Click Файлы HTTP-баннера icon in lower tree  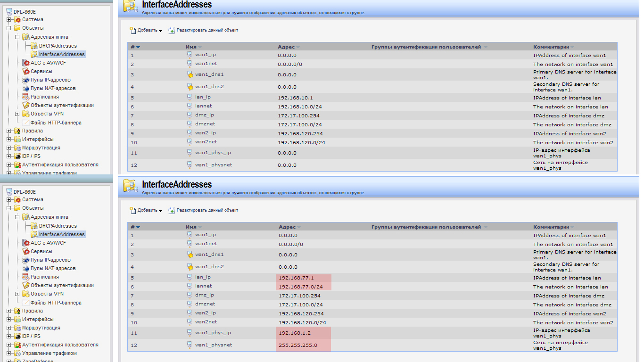[26, 303]
